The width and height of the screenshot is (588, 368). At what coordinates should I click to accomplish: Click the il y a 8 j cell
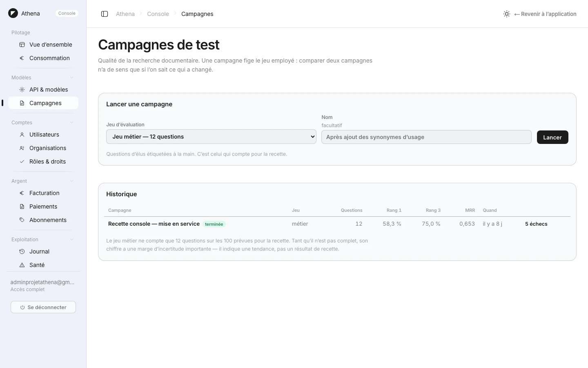point(492,224)
